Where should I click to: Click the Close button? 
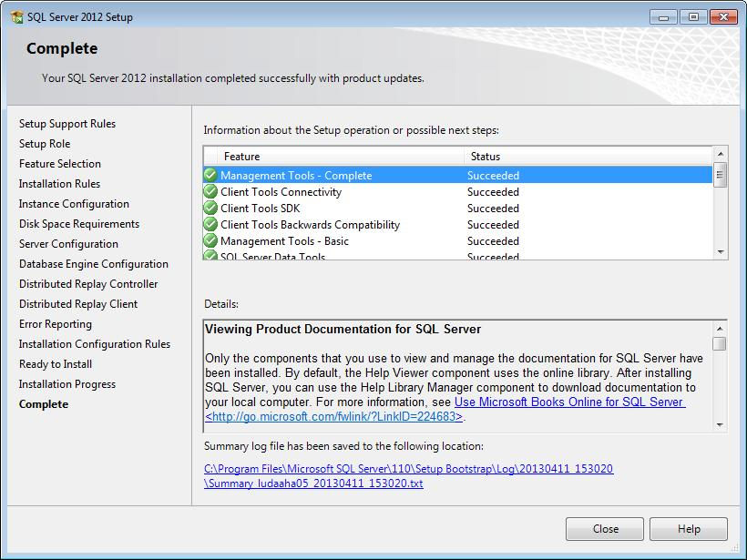[x=605, y=529]
